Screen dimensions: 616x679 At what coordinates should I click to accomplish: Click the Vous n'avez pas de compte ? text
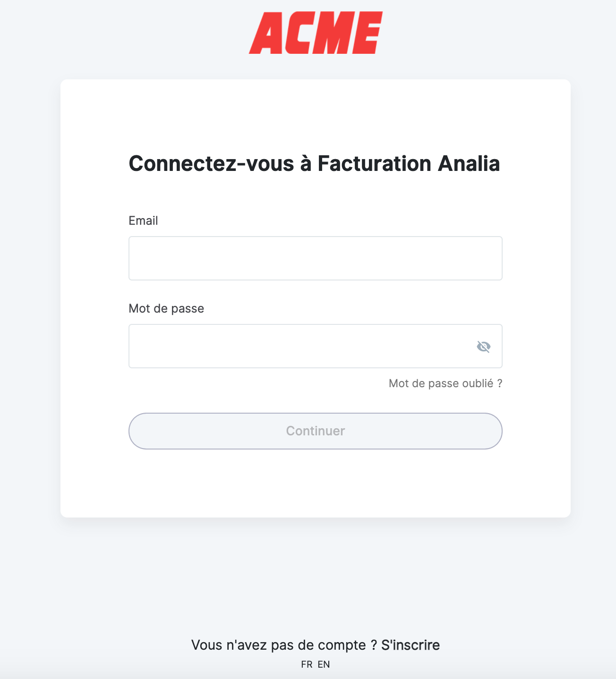284,645
